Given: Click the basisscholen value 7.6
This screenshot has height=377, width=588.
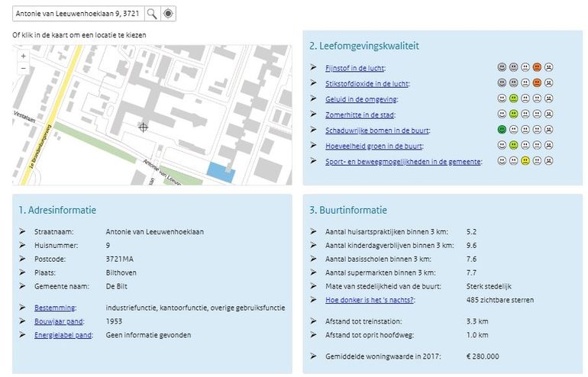Looking at the screenshot, I should tap(471, 259).
